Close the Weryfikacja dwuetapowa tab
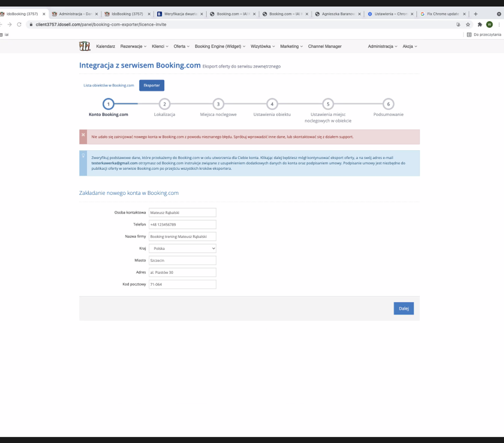Screen dimensions: 504x443 (202, 14)
